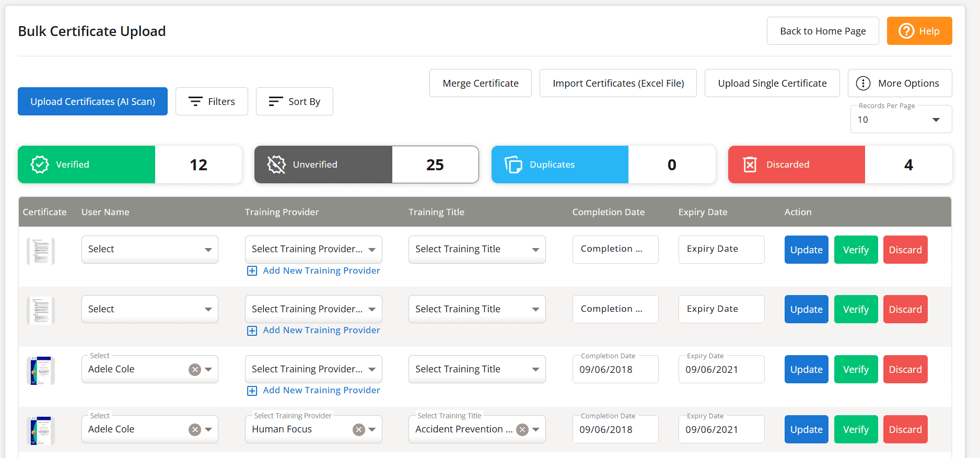This screenshot has width=980, height=458.
Task: Click the Completion Date field in first row
Action: click(615, 249)
